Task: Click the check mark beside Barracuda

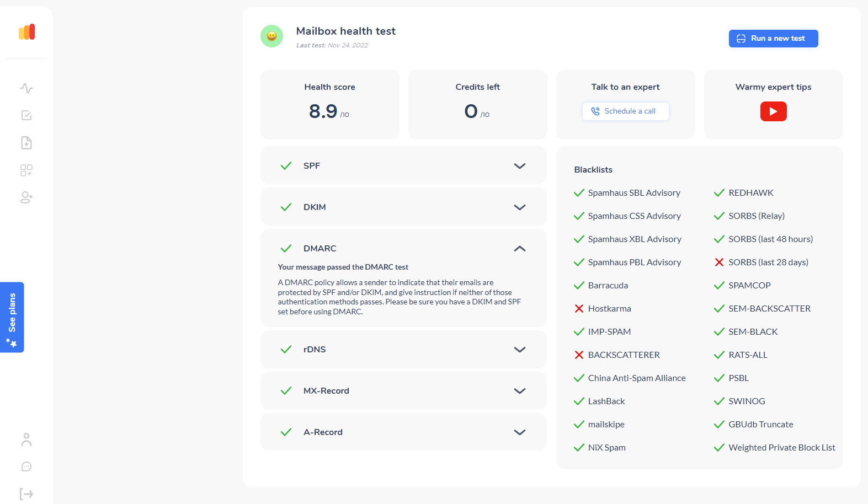Action: coord(579,285)
